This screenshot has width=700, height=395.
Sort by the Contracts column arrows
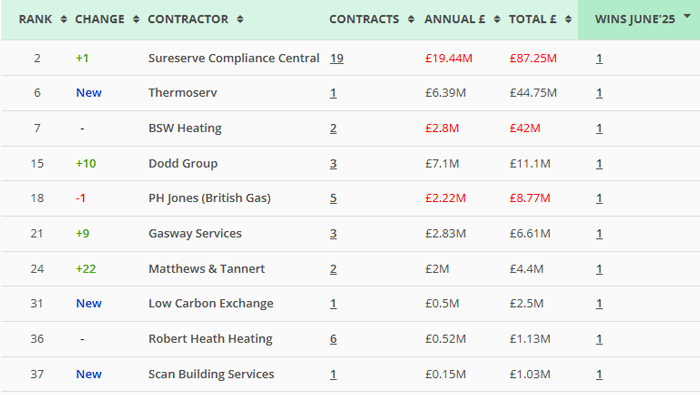point(411,19)
